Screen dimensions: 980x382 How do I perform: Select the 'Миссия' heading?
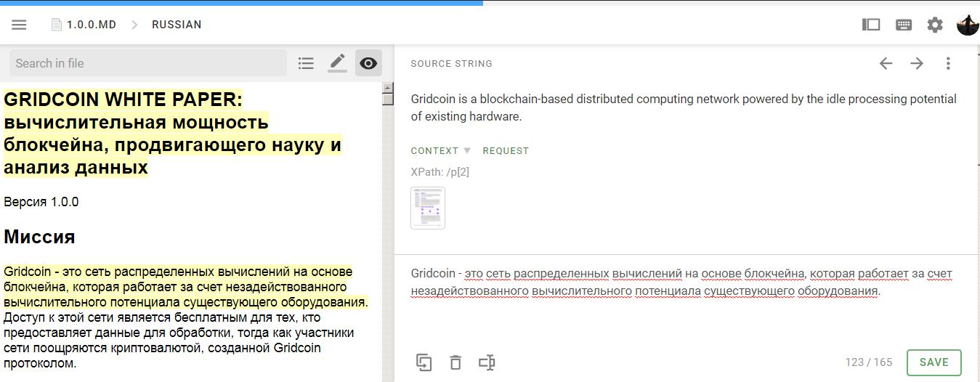(x=39, y=237)
